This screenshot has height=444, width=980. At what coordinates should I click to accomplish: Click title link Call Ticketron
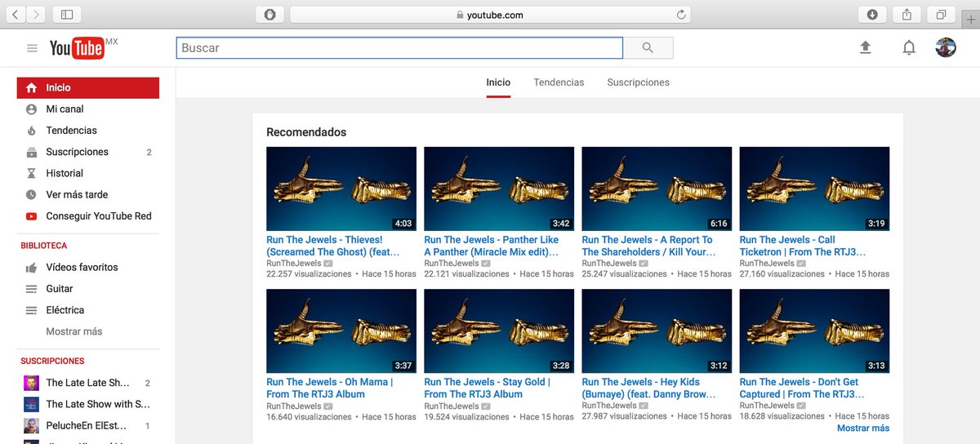(803, 246)
